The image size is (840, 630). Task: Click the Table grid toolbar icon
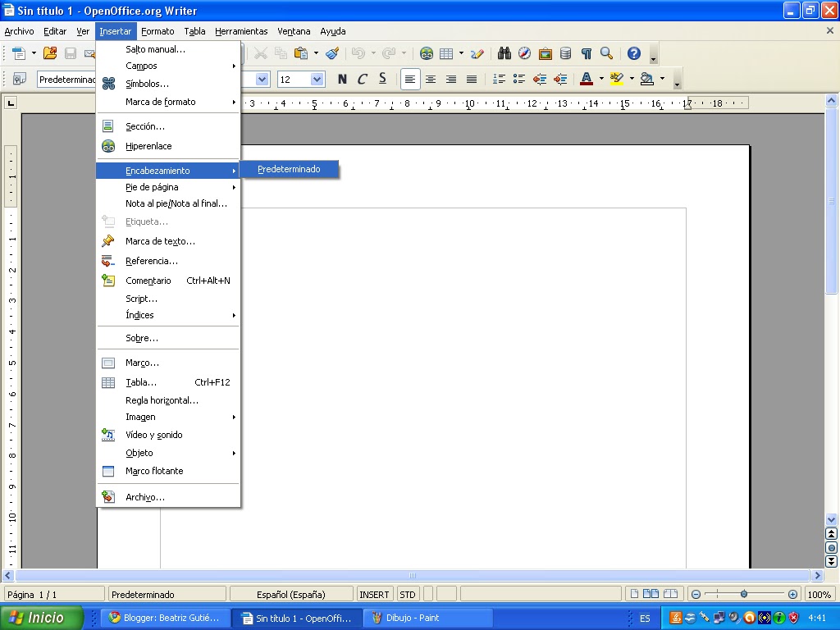(x=446, y=53)
